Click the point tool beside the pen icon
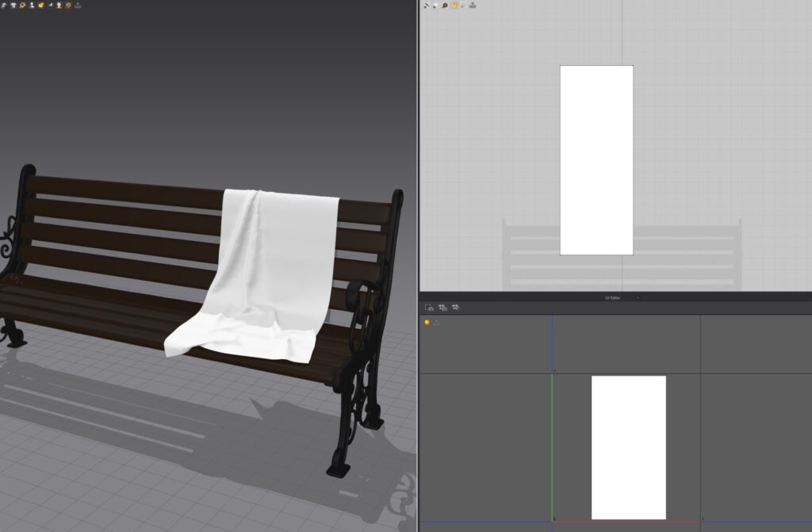Image resolution: width=812 pixels, height=532 pixels. [x=435, y=5]
